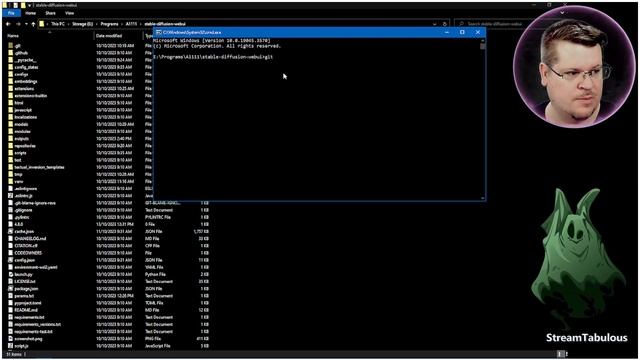
Task: Click the CODEOWNERS file name
Action: point(28,253)
